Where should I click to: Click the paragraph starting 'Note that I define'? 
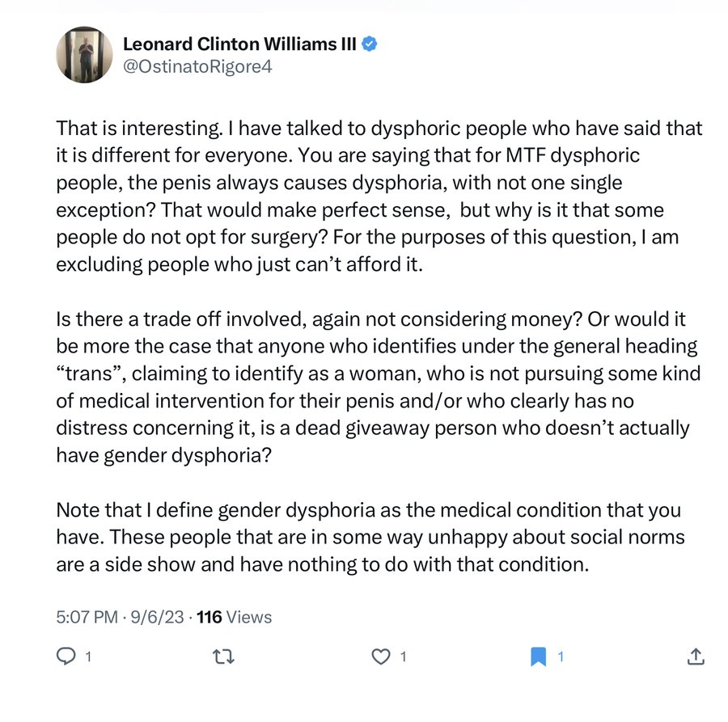[x=370, y=537]
